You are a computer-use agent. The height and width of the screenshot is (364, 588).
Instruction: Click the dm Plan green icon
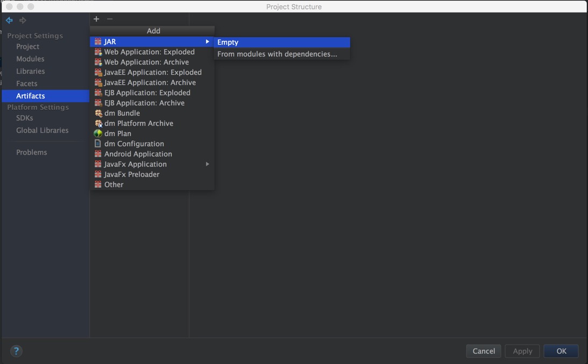point(98,133)
